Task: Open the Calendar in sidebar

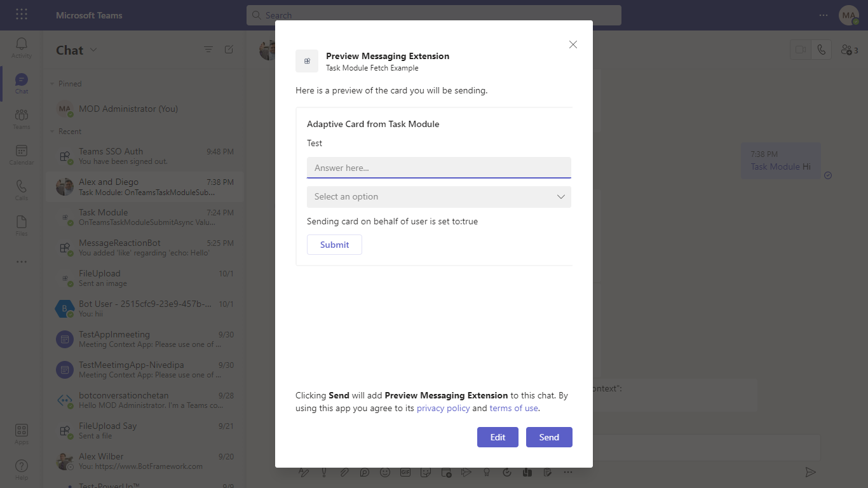Action: click(x=22, y=154)
